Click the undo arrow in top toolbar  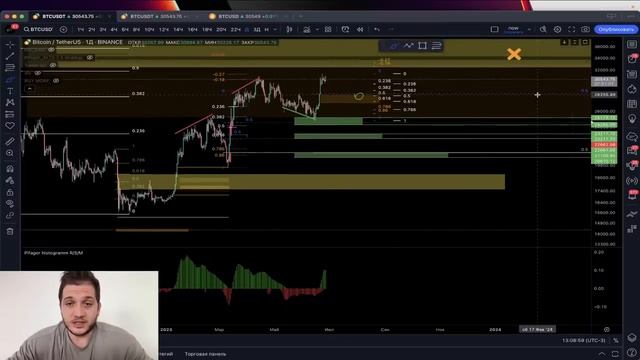tap(377, 29)
